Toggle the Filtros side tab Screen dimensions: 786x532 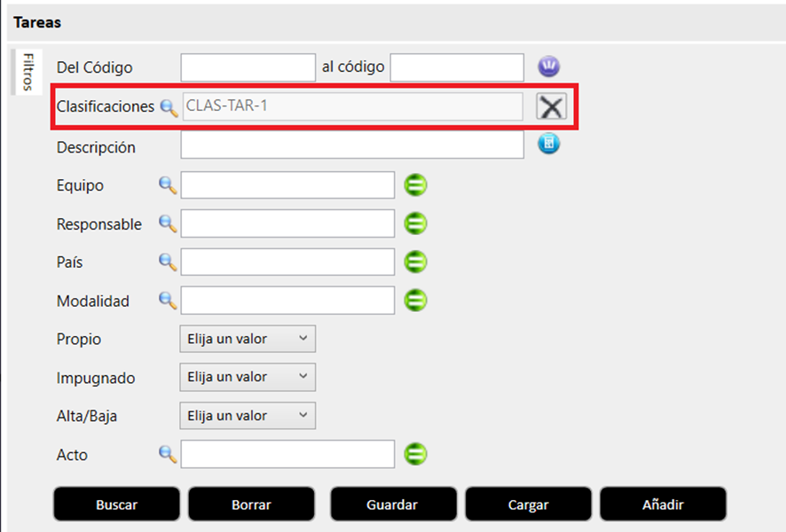click(28, 72)
